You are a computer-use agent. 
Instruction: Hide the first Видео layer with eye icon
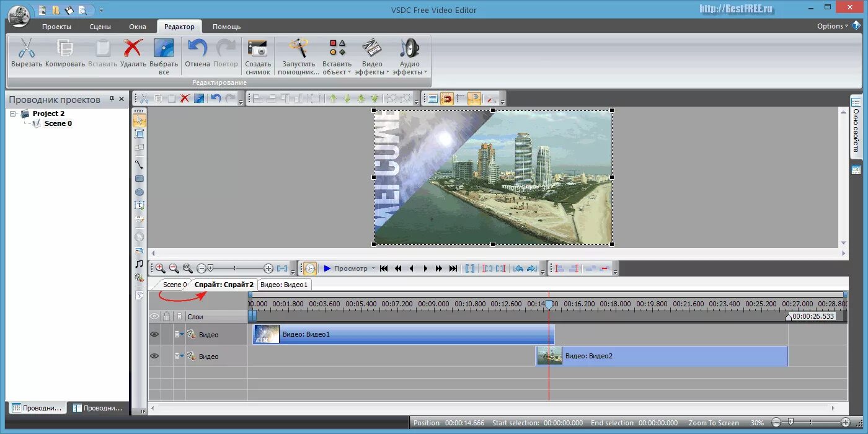click(x=154, y=334)
